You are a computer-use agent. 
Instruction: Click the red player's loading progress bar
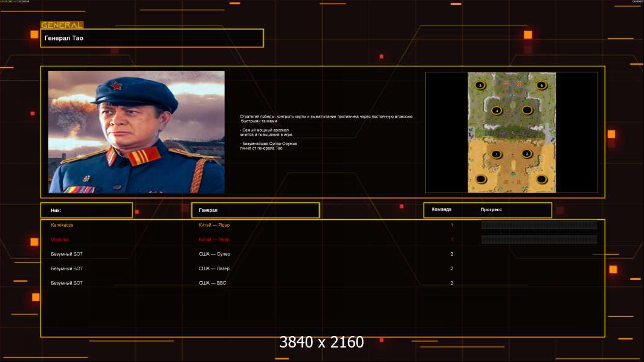click(539, 240)
